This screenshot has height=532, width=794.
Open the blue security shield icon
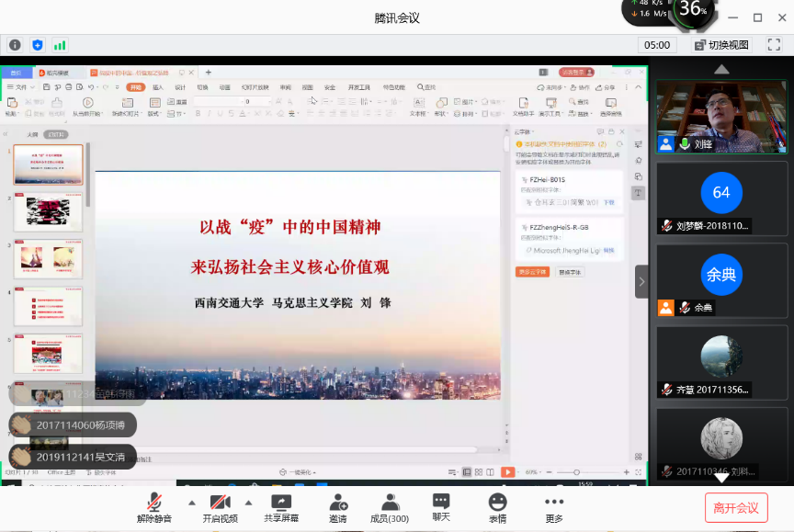coord(38,45)
